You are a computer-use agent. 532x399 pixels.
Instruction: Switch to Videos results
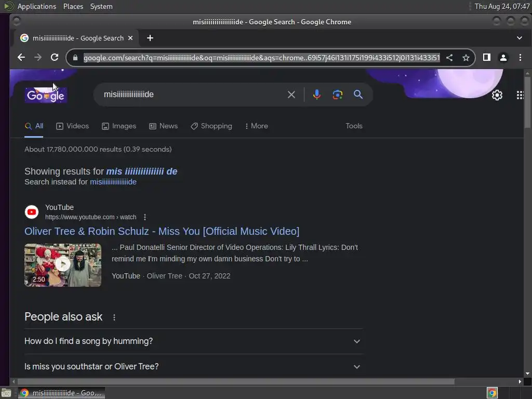(72, 126)
